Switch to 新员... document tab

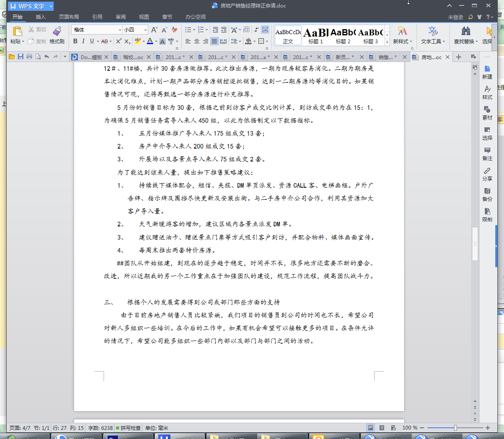tap(345, 57)
